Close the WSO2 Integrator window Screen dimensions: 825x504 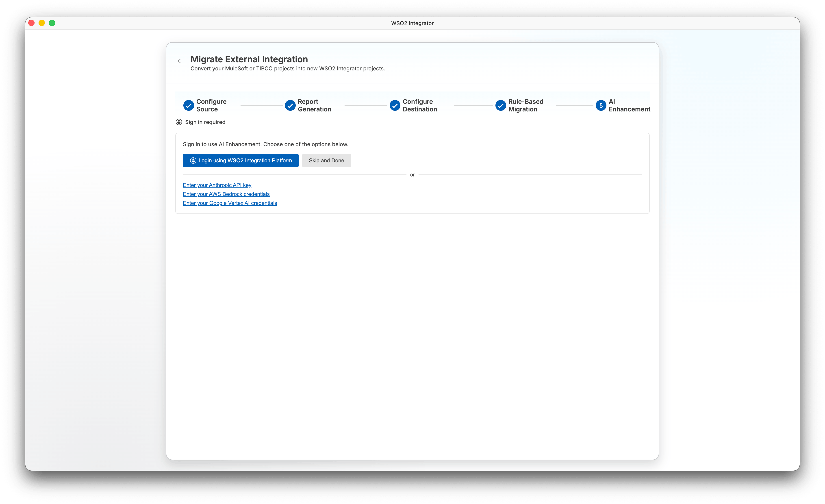point(31,23)
